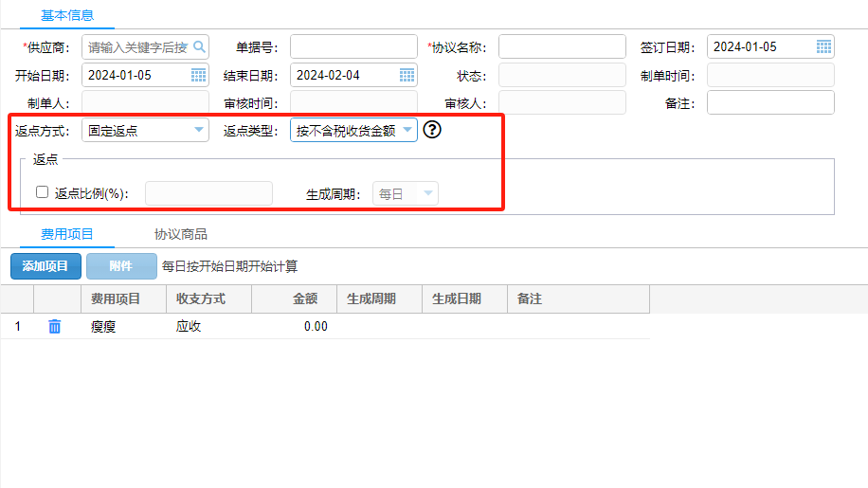Open the 签订日期 calendar picker icon
This screenshot has height=488, width=868.
click(x=823, y=47)
